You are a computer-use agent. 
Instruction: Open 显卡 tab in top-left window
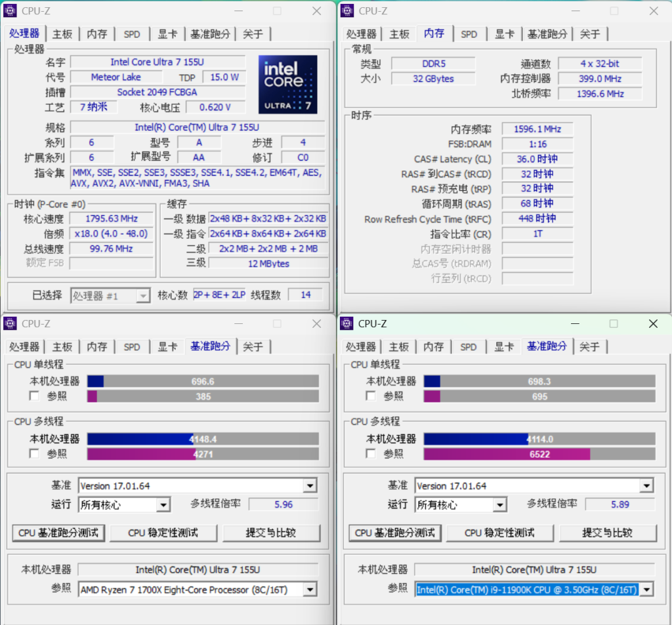[167, 34]
